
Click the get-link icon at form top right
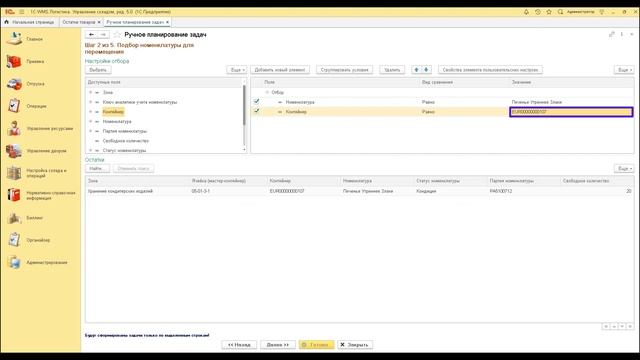(x=611, y=34)
